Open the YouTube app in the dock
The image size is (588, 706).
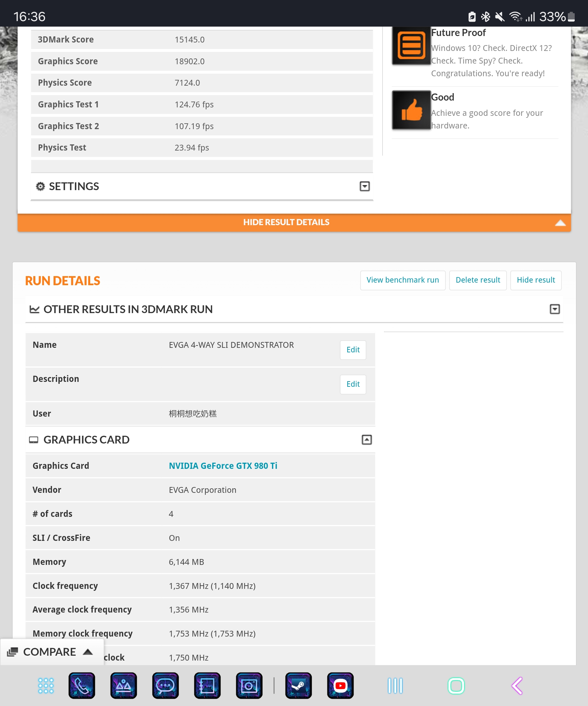pos(340,686)
